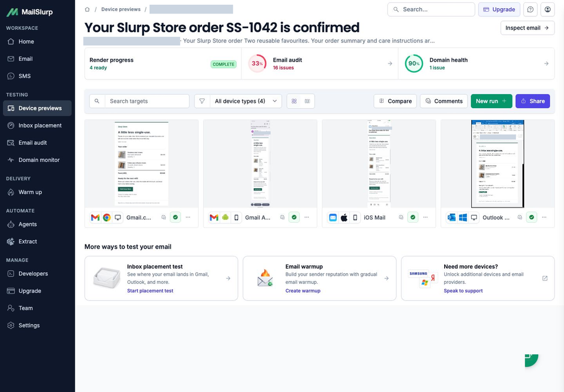This screenshot has width=564, height=392.
Task: Click the COMPLETE render status badge
Action: [x=223, y=64]
